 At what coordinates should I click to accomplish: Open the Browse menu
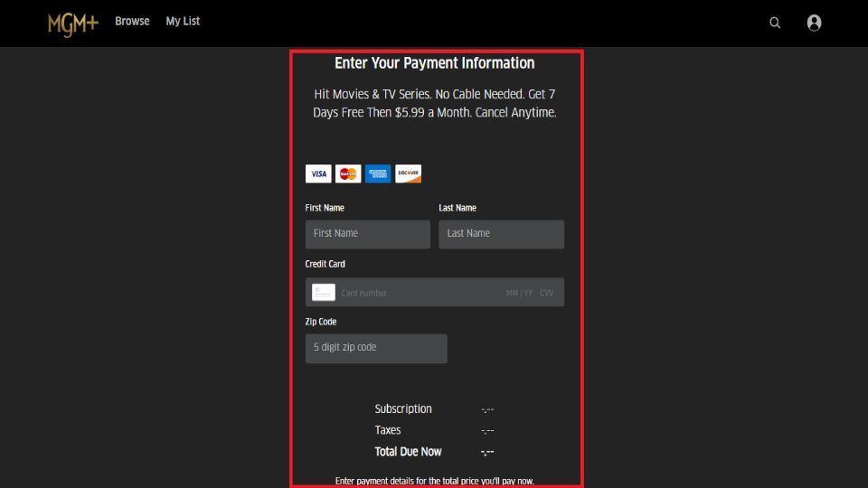click(132, 21)
